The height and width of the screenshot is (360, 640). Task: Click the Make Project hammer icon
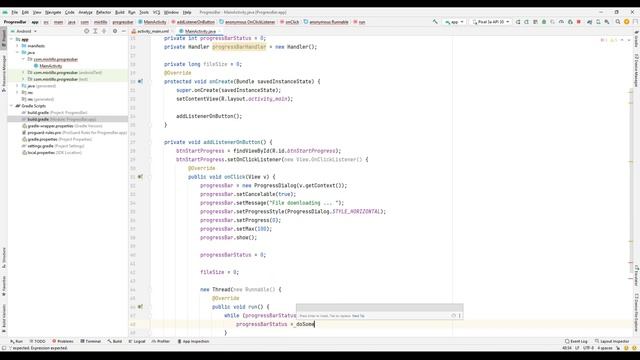click(435, 22)
